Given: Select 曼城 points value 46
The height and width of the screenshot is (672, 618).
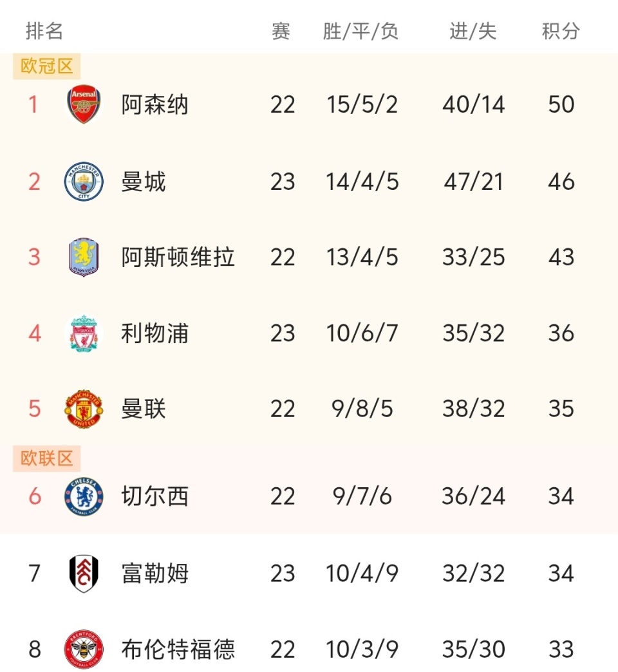Looking at the screenshot, I should pyautogui.click(x=561, y=182).
